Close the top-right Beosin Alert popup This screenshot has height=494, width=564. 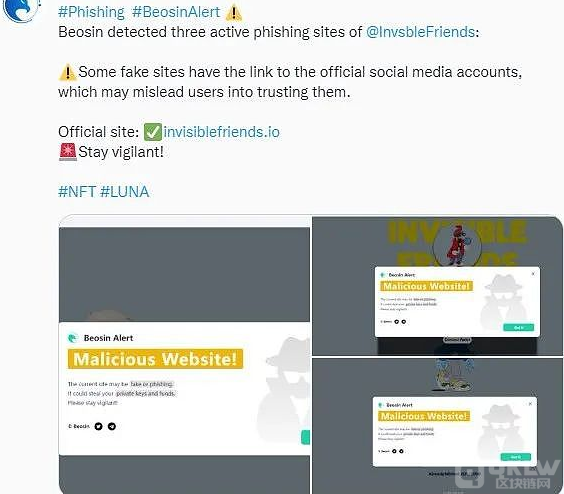(x=533, y=274)
